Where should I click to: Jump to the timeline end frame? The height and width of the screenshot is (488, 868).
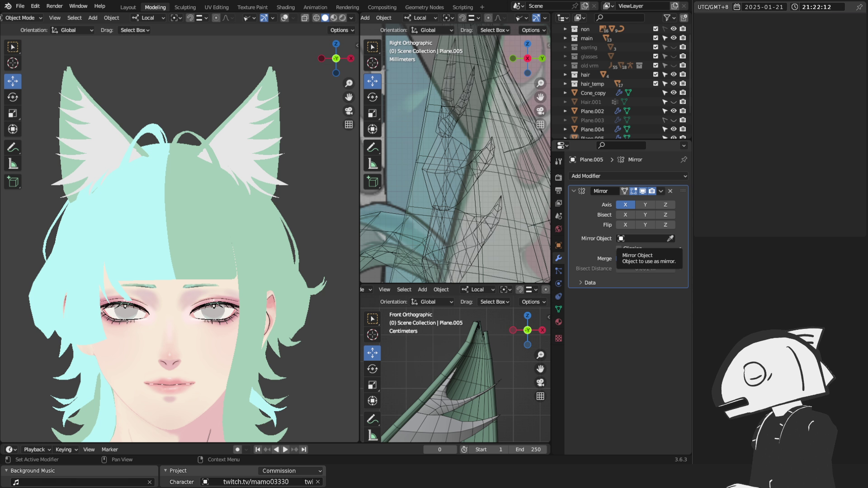click(x=304, y=450)
